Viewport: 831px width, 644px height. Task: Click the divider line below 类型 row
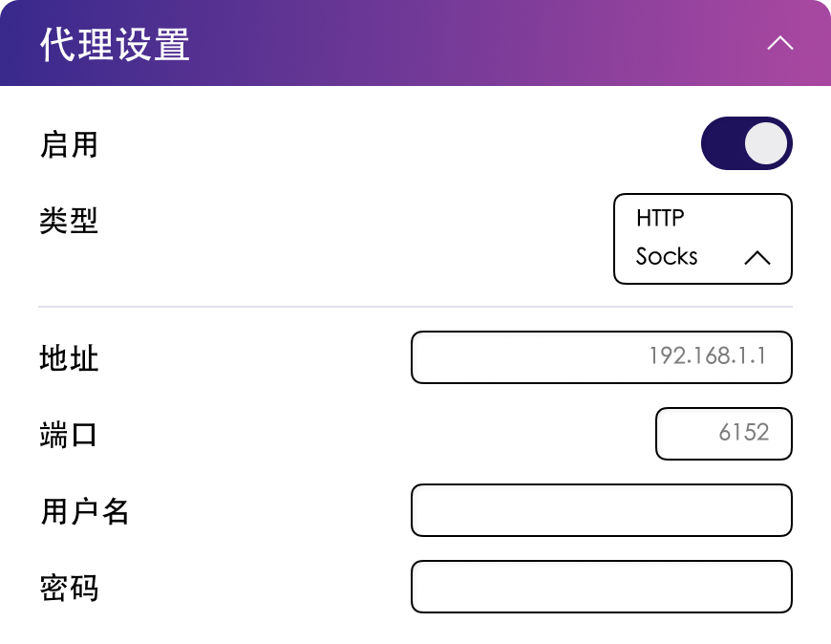tap(415, 307)
